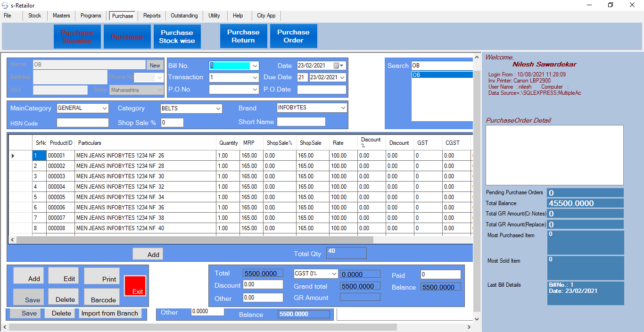This screenshot has width=644, height=332.
Task: Click Import from Branch button
Action: click(110, 314)
